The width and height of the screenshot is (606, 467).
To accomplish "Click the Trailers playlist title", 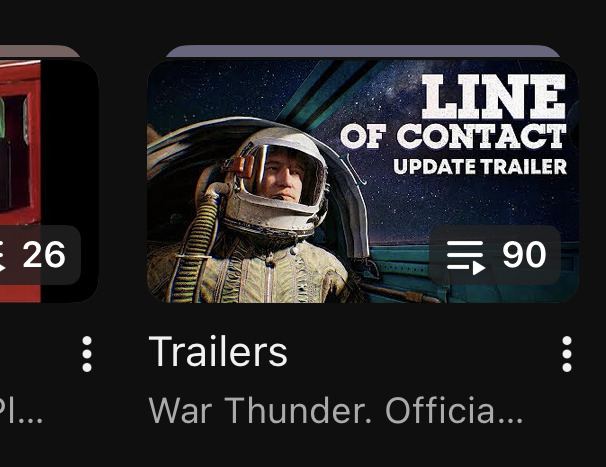I will (218, 351).
